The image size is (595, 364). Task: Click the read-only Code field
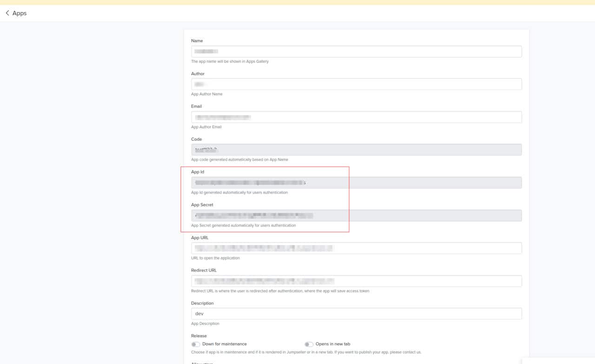point(356,149)
